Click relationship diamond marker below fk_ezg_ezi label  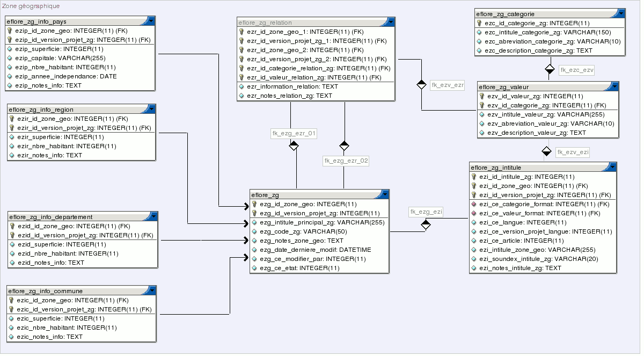[x=426, y=224]
